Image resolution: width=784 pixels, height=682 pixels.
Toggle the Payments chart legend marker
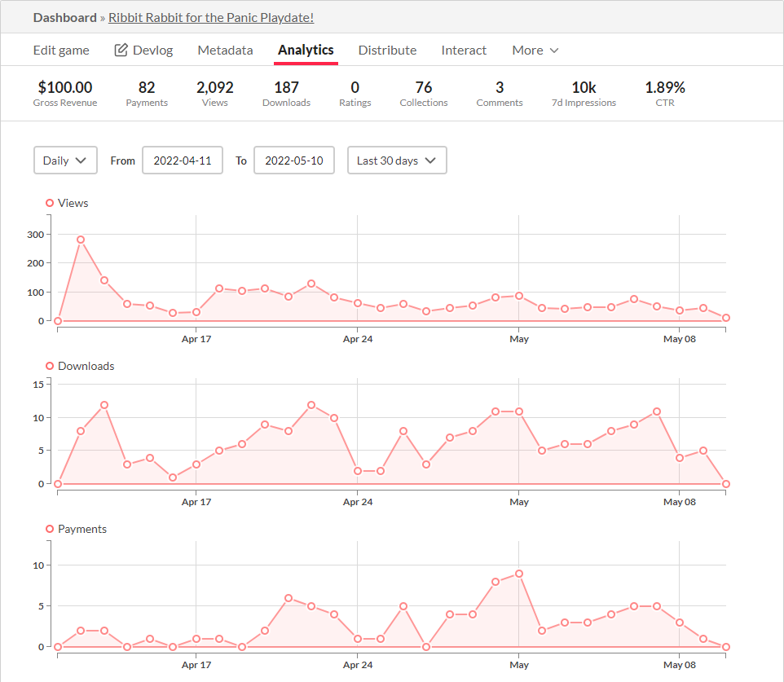[50, 529]
